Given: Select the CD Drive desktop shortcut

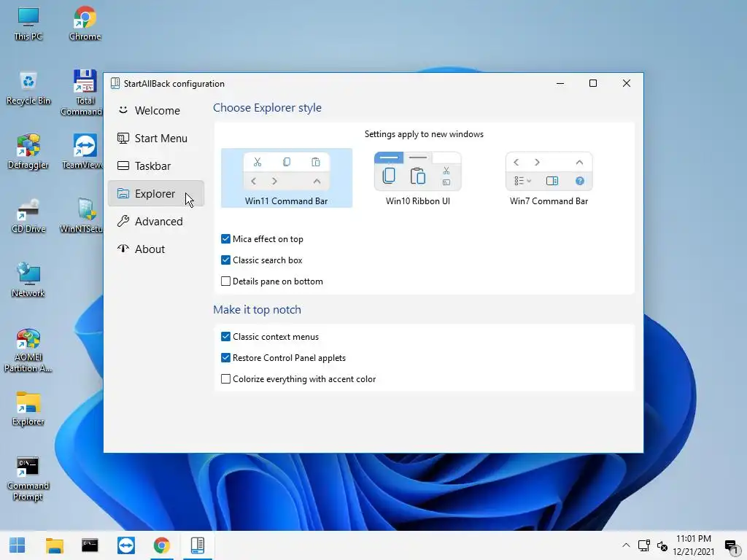Looking at the screenshot, I should (x=28, y=217).
